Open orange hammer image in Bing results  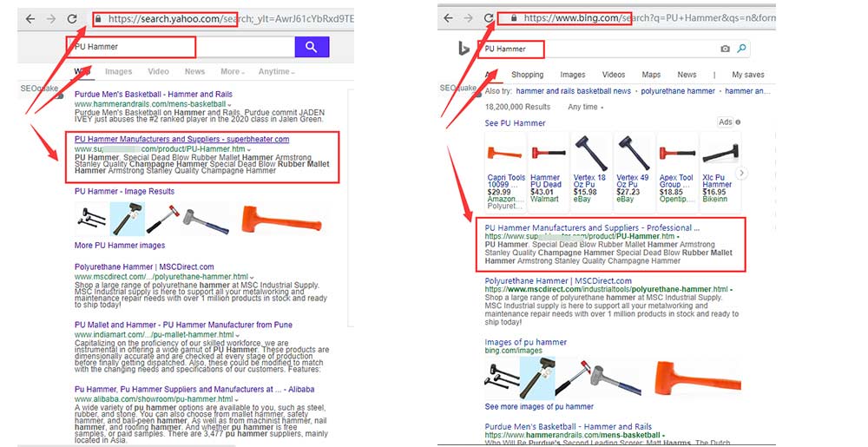[698, 378]
